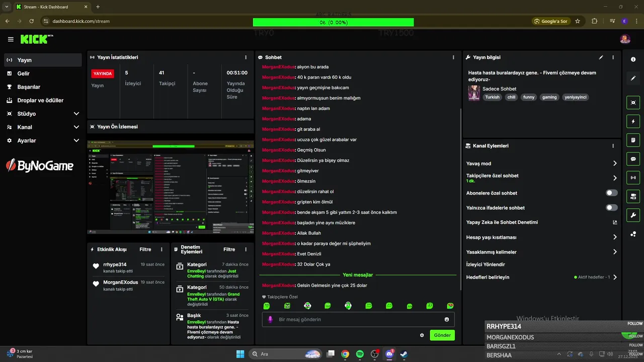The width and height of the screenshot is (644, 362).
Task: Open Hesap yaşı kısıtlaması arrow
Action: [615, 237]
